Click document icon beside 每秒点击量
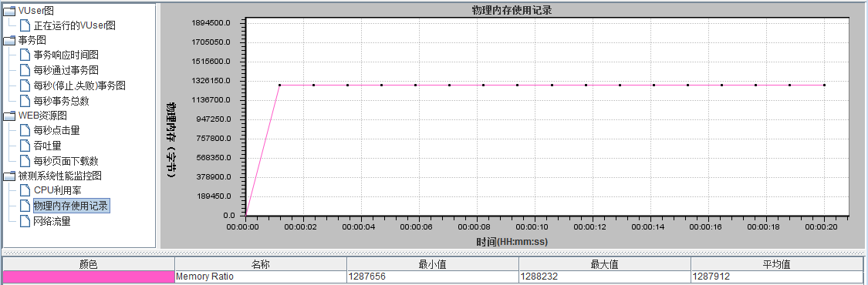The image size is (868, 285). 25,131
